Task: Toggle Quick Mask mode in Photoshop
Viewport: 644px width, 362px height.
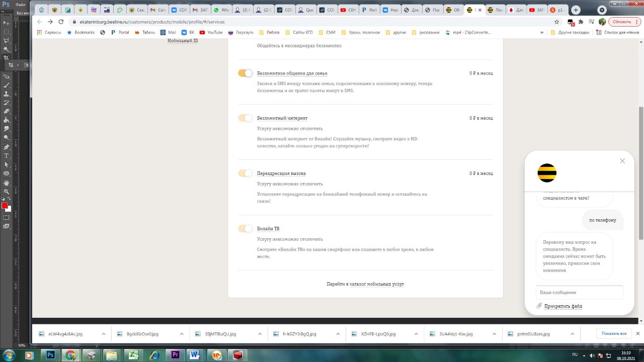Action: (7, 217)
